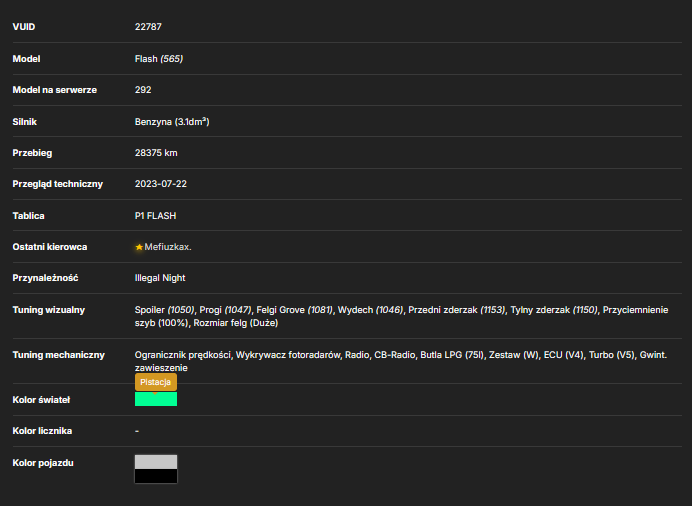
Task: Select Turbo (V5) tuning entry
Action: click(611, 355)
